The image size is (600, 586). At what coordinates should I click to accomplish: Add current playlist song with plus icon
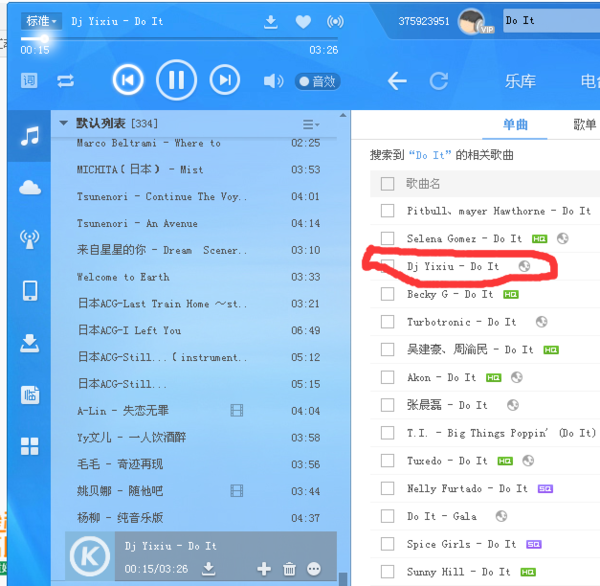264,569
